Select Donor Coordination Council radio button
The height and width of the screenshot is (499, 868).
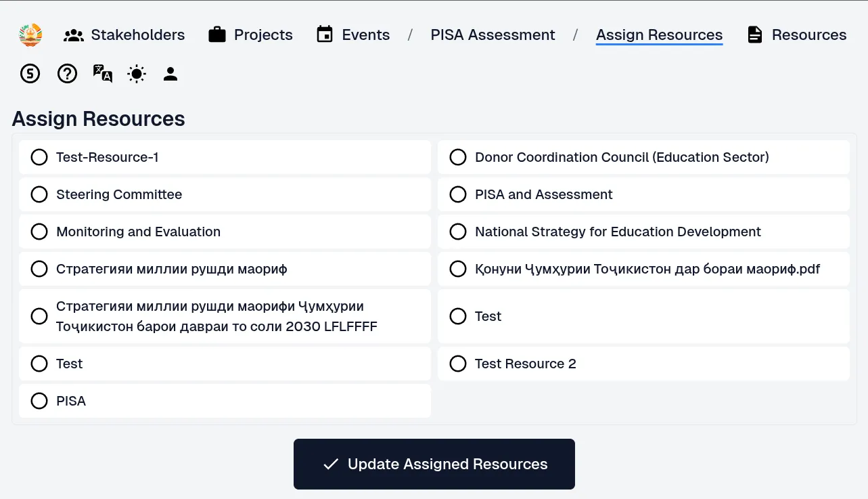coord(458,157)
